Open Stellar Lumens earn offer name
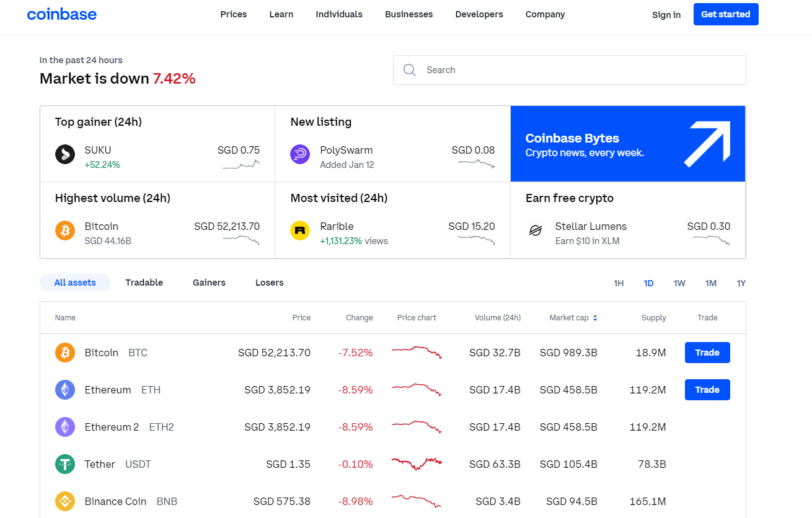 coord(591,226)
